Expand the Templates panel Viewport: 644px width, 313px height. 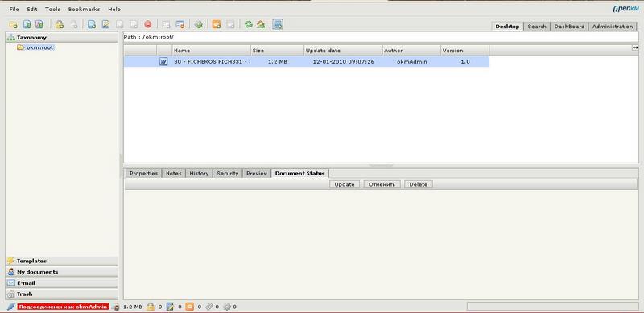coord(62,261)
